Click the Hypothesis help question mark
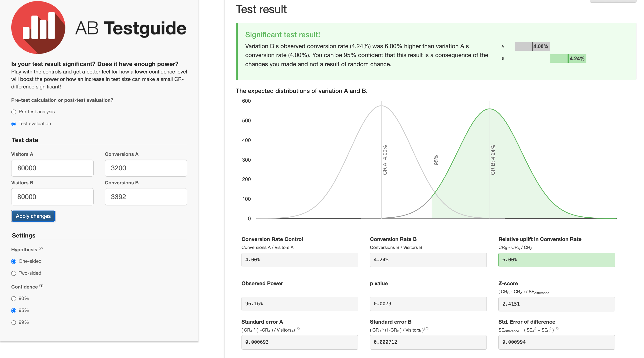Viewport: 644px width, 358px height. 40,248
